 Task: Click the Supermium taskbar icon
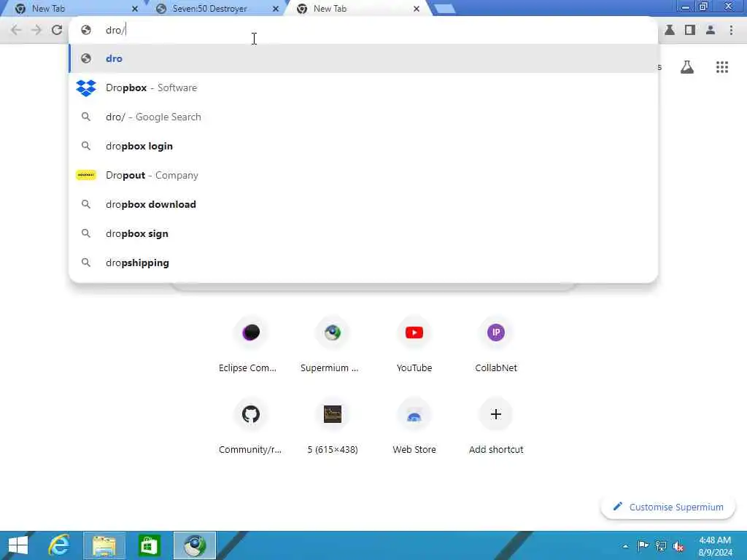[194, 545]
